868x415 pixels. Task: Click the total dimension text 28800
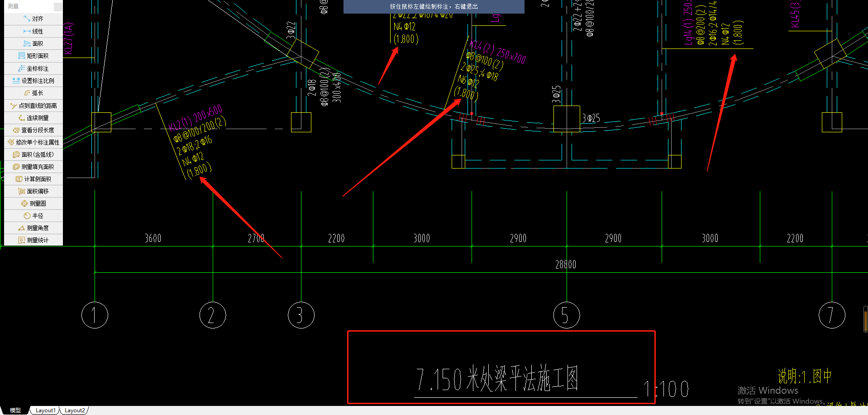(566, 265)
